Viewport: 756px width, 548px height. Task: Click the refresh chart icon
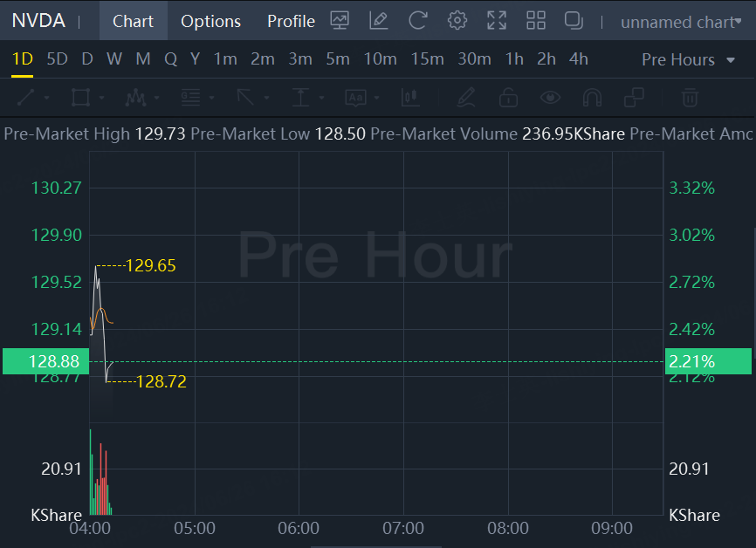point(418,21)
